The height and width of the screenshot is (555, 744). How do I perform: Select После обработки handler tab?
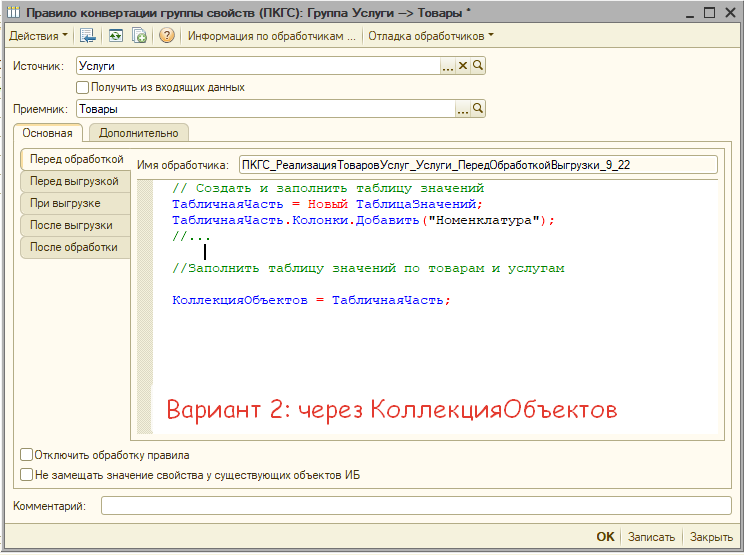(x=75, y=247)
